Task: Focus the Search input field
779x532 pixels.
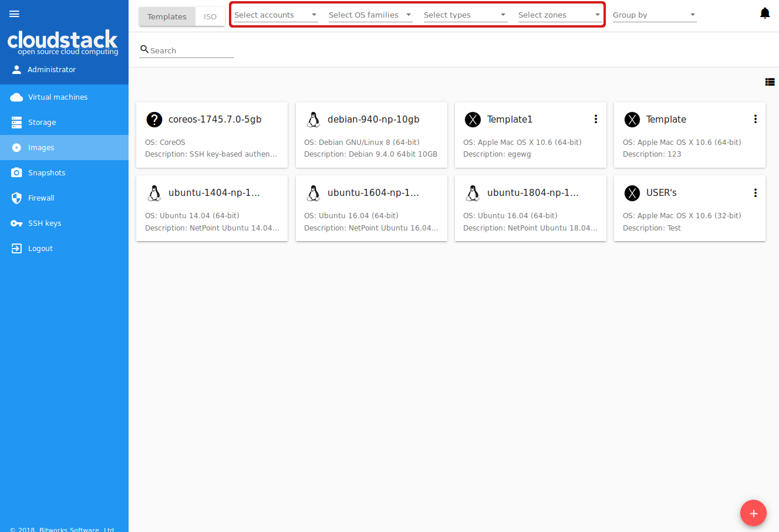Action: [187, 50]
